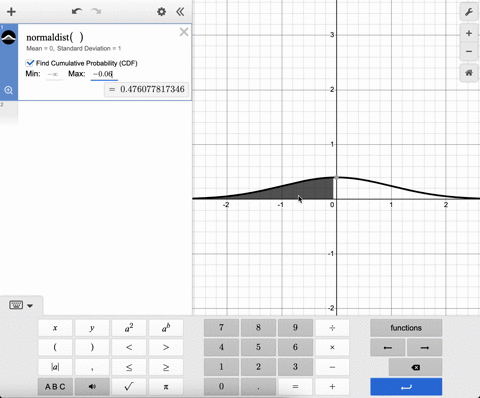
Task: Tap the number 8 key
Action: pyautogui.click(x=258, y=328)
